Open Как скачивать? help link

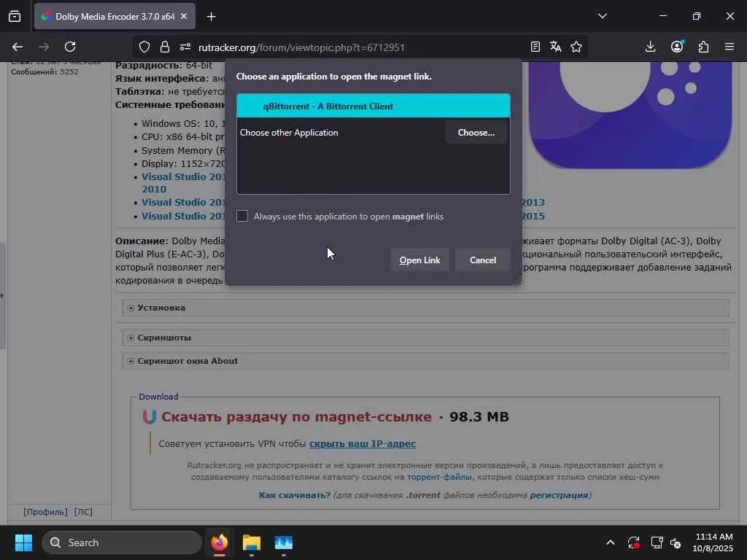tap(295, 495)
